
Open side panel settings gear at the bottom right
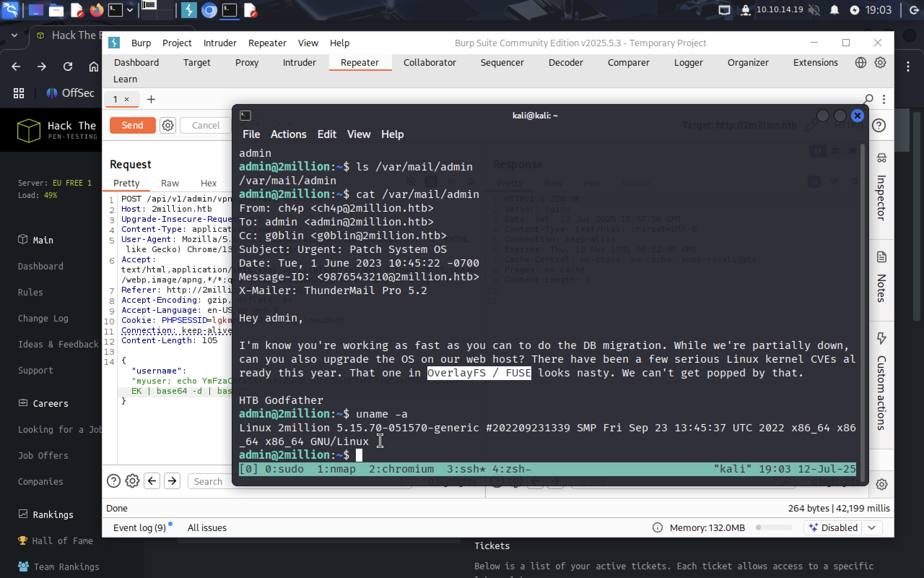point(881,484)
